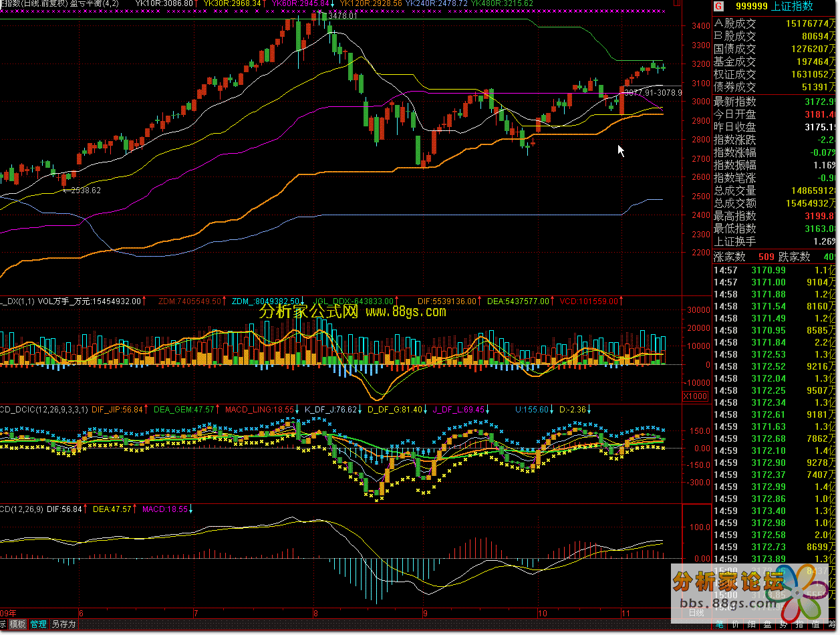
Task: Click the X1000 scale button on volume panel
Action: (695, 396)
